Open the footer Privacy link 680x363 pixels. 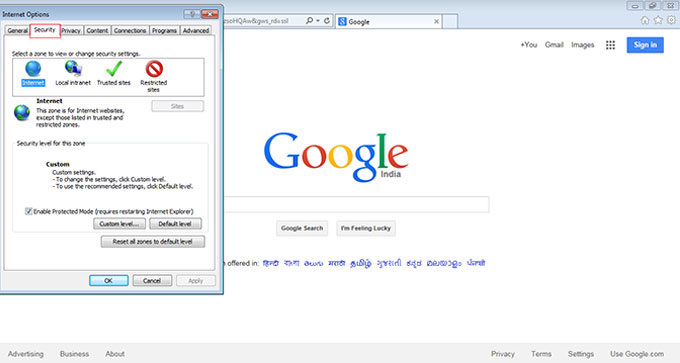pos(503,354)
